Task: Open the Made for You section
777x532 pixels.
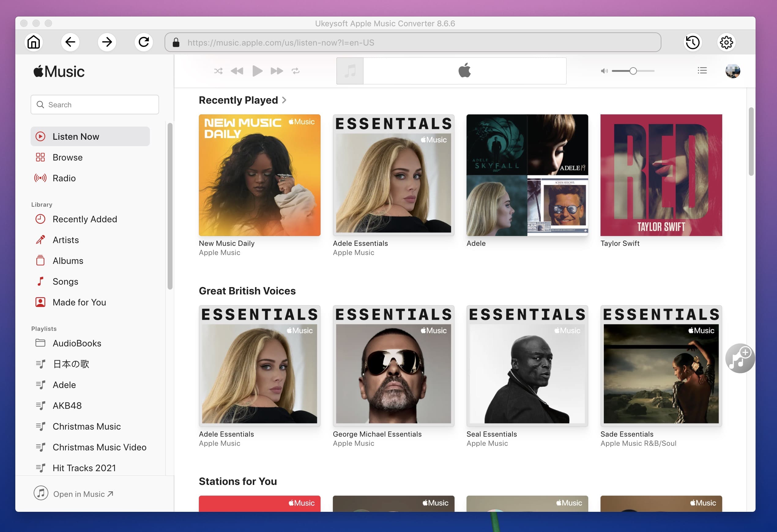Action: [x=79, y=301]
